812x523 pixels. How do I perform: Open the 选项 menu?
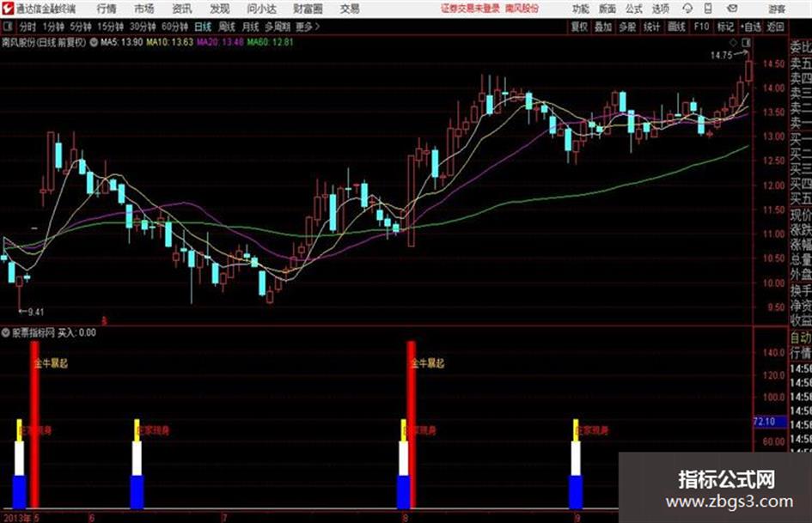point(660,9)
